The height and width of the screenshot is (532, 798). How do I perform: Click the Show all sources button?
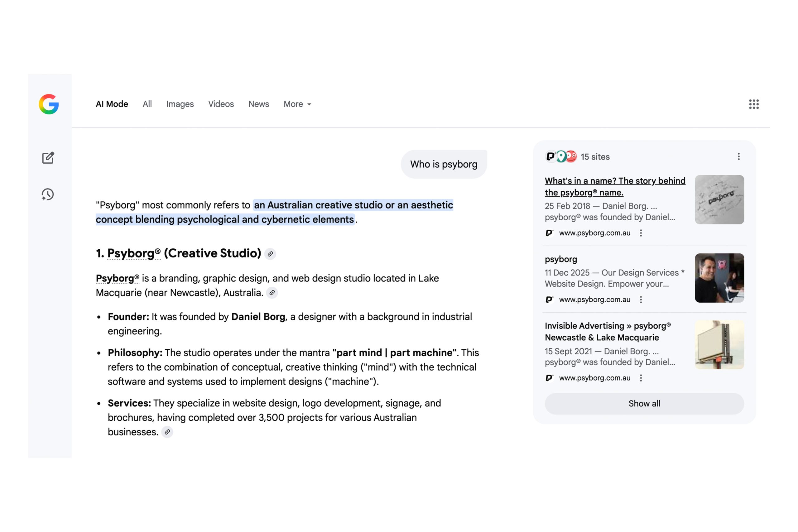[x=644, y=403]
